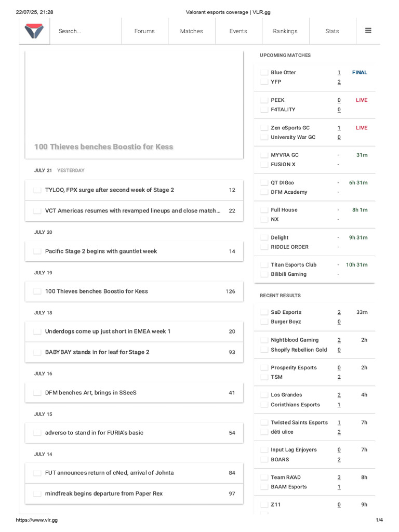Read BABYBAY stands in for leaf article
Viewport: 399px width, 532px height.
click(x=97, y=352)
